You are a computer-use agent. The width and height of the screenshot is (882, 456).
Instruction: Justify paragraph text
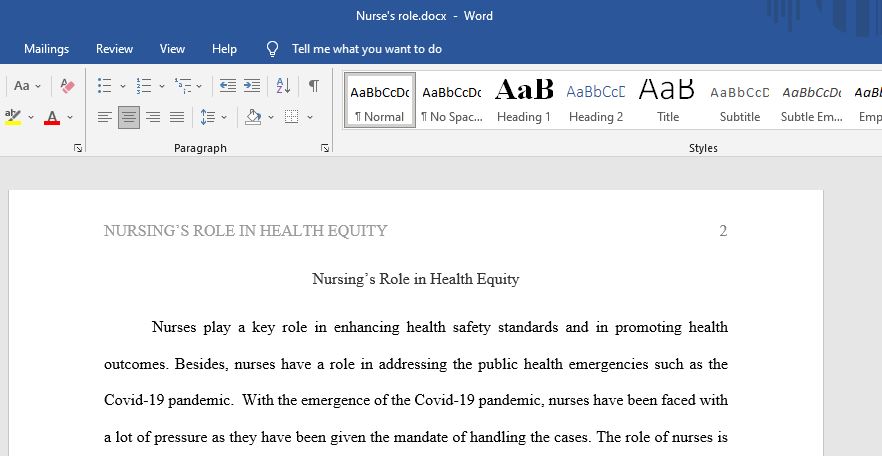click(x=177, y=117)
